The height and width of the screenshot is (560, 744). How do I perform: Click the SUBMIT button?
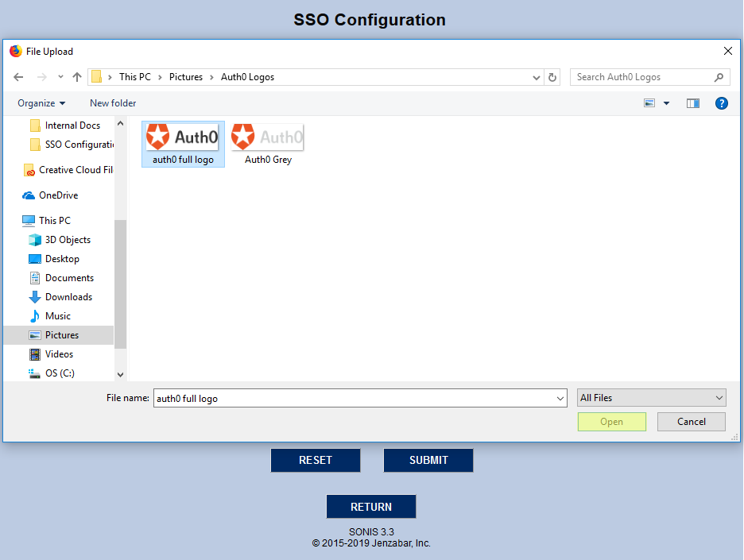pos(428,460)
